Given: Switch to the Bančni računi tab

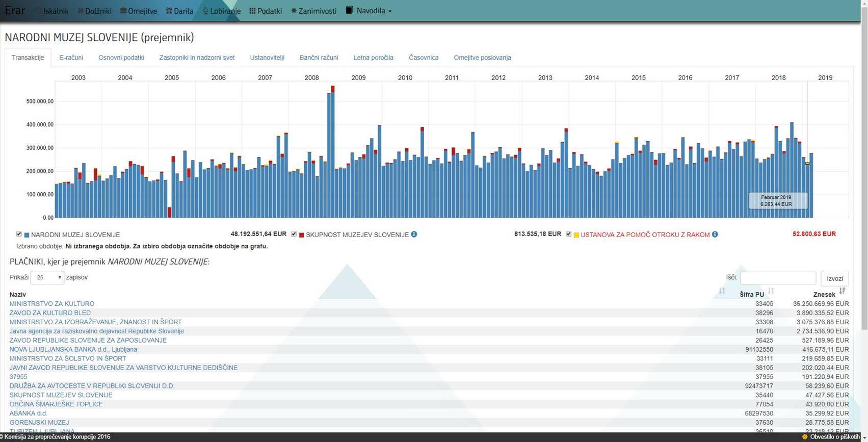Looking at the screenshot, I should pos(319,58).
